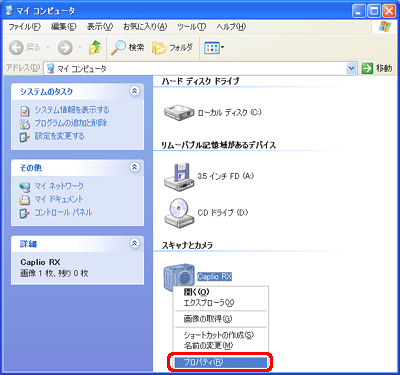Collapse the システムのタスク panel

click(x=135, y=91)
